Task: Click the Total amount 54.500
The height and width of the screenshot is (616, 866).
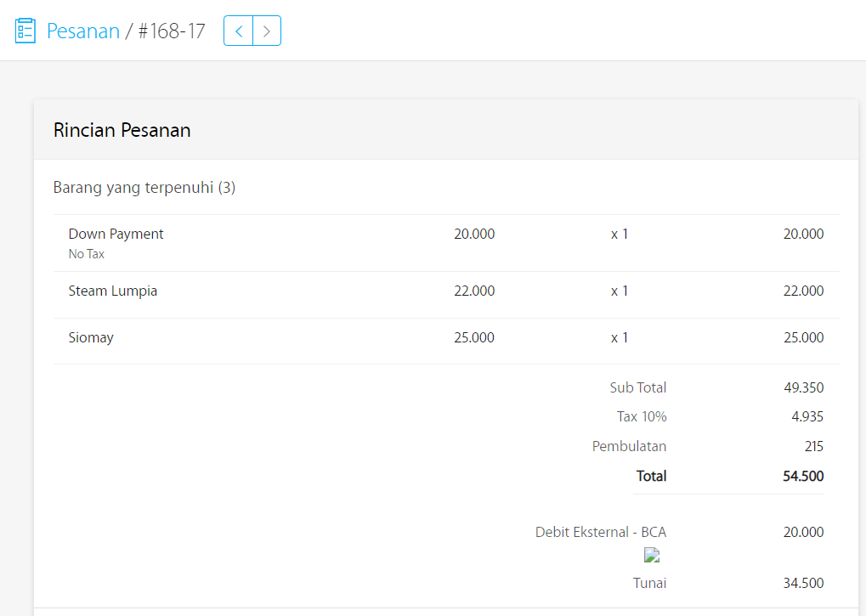Action: pos(803,476)
